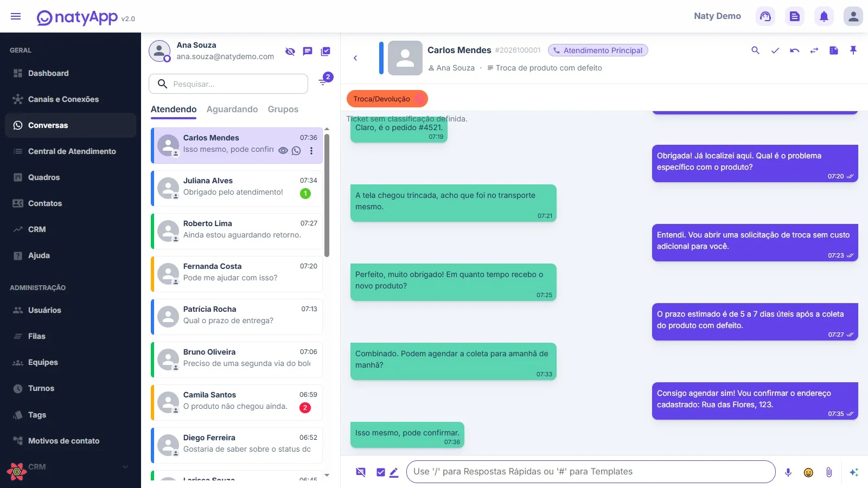Open the emoji picker
This screenshot has height=488, width=868.
(x=808, y=472)
